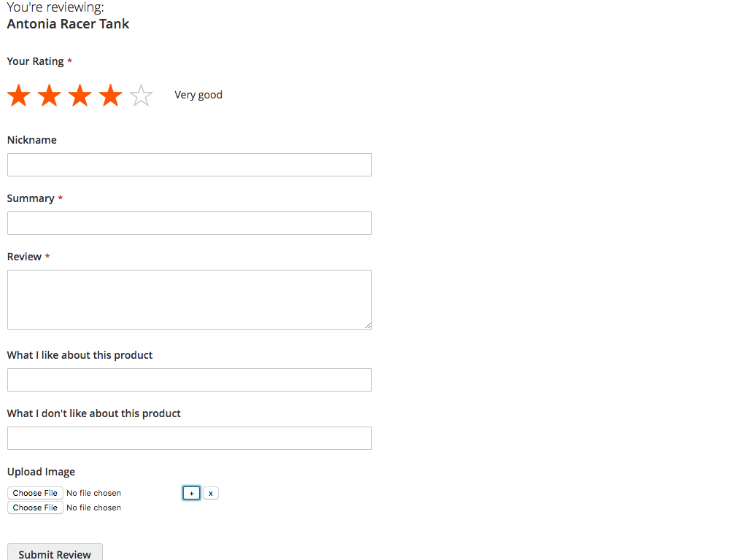Click the Summary input field
Screen dimensions: 747x560
tap(190, 223)
